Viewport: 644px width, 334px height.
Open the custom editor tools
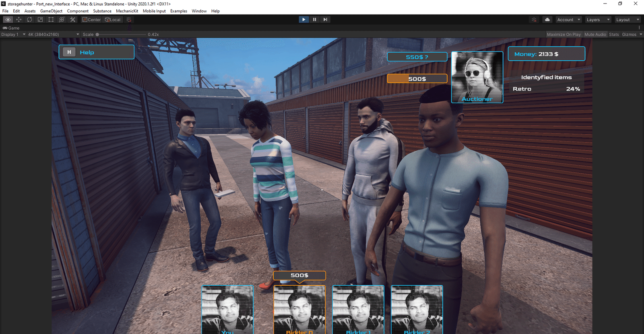point(72,19)
